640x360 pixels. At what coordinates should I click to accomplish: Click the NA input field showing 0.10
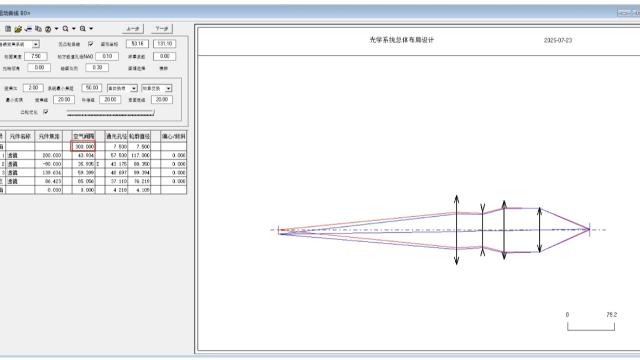click(x=107, y=56)
